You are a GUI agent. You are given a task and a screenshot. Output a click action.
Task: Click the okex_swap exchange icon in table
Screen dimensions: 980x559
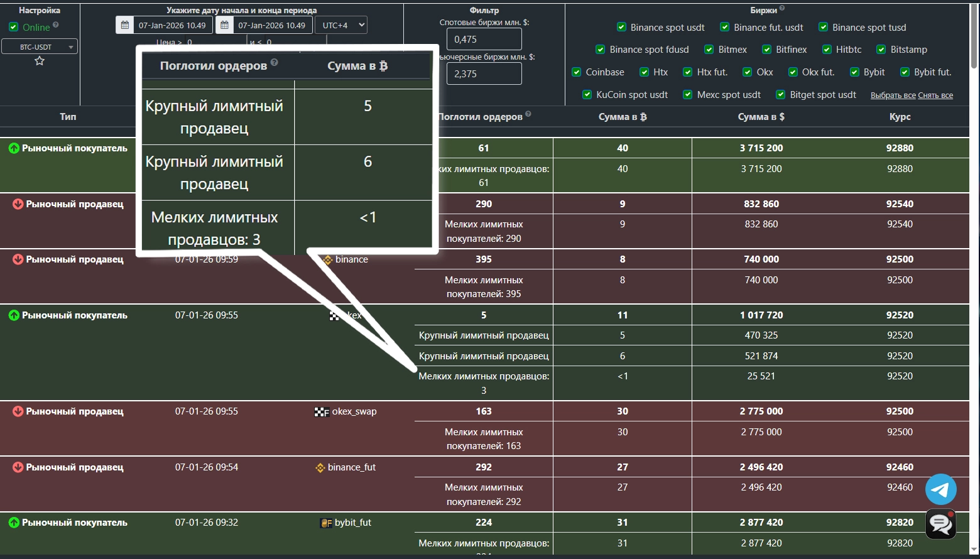point(322,412)
